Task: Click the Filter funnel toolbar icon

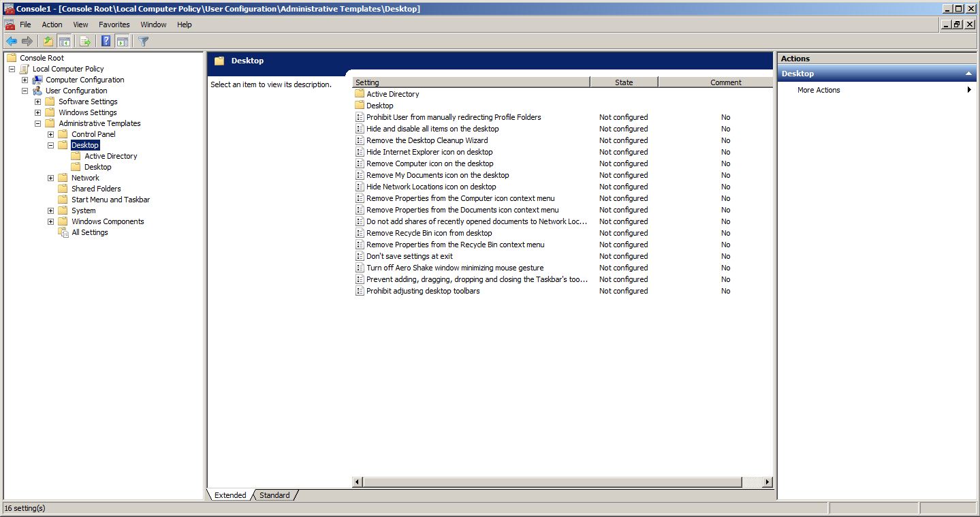Action: tap(143, 41)
